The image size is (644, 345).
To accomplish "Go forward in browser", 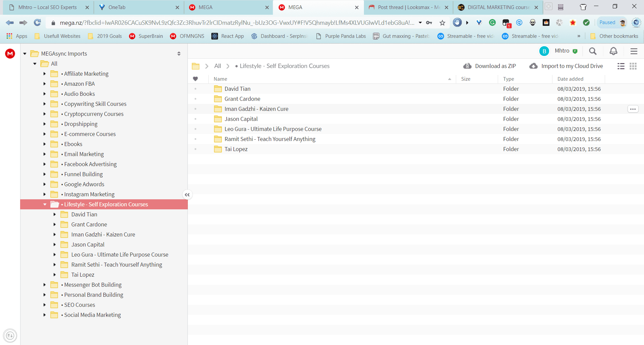I will tap(23, 22).
